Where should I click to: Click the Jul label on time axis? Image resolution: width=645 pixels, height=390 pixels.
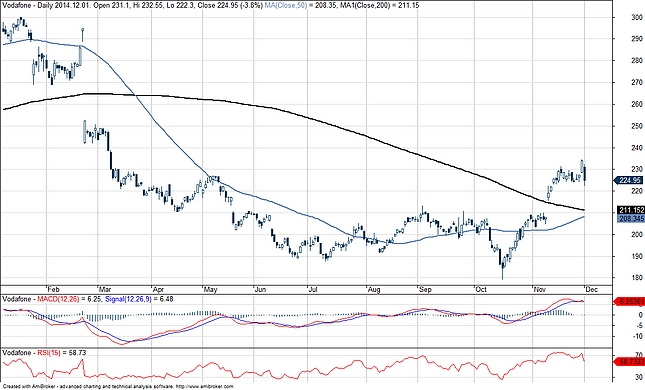[314, 289]
